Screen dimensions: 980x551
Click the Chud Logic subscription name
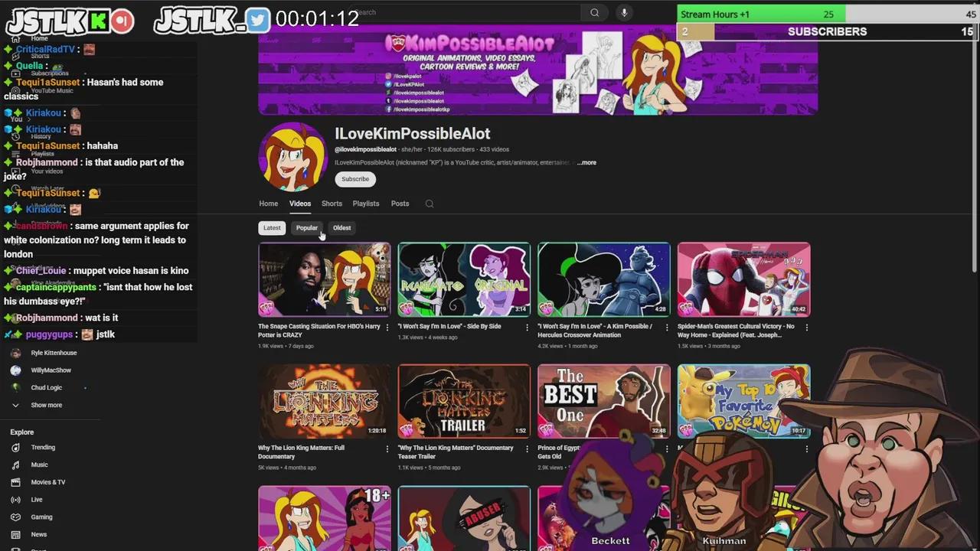(x=46, y=388)
